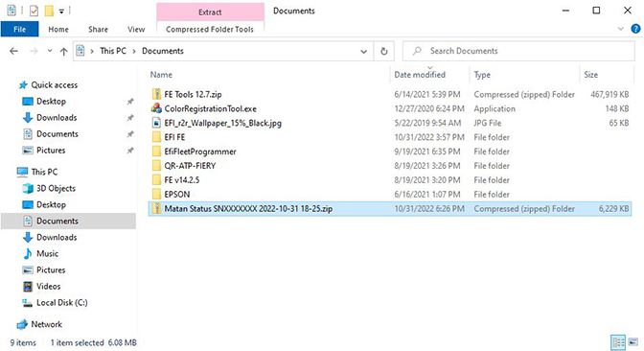Image resolution: width=644 pixels, height=351 pixels.
Task: Open pinned Desktop under Quick access
Action: point(51,102)
